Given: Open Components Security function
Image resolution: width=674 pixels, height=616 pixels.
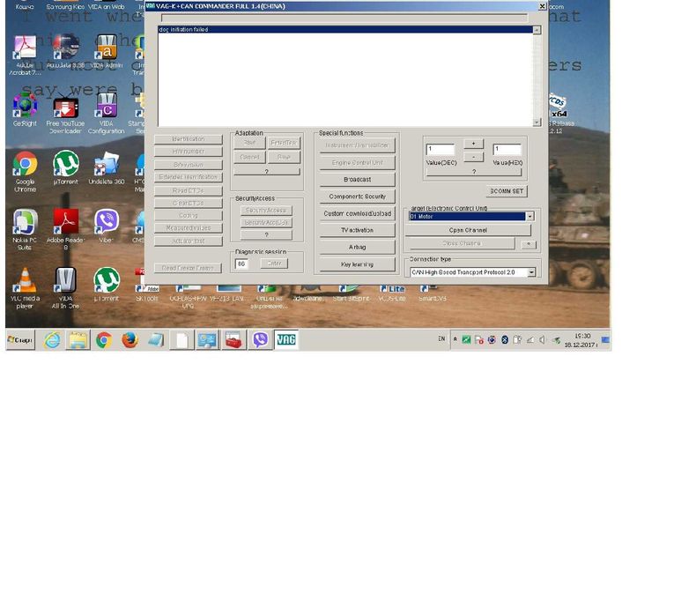Looking at the screenshot, I should 357,197.
